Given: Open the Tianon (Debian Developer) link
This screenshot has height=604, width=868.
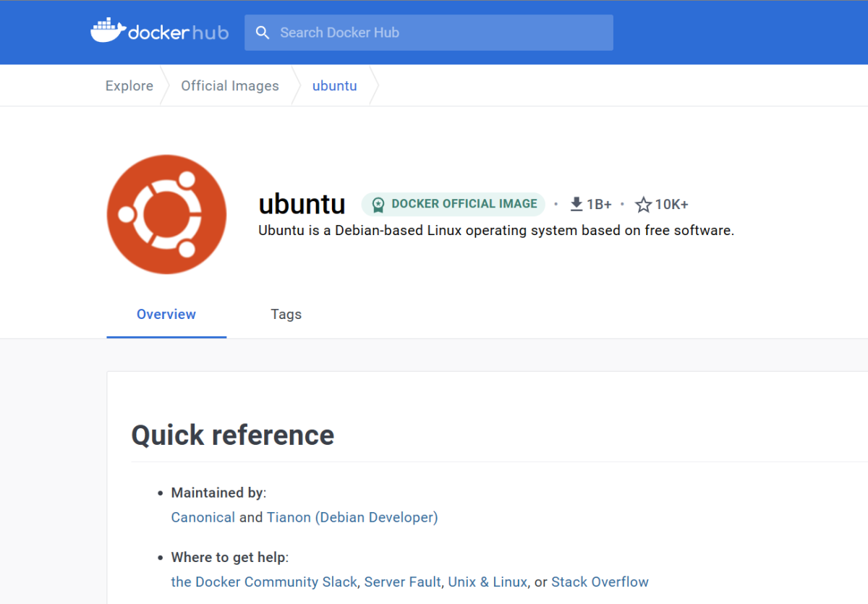Looking at the screenshot, I should coord(352,517).
